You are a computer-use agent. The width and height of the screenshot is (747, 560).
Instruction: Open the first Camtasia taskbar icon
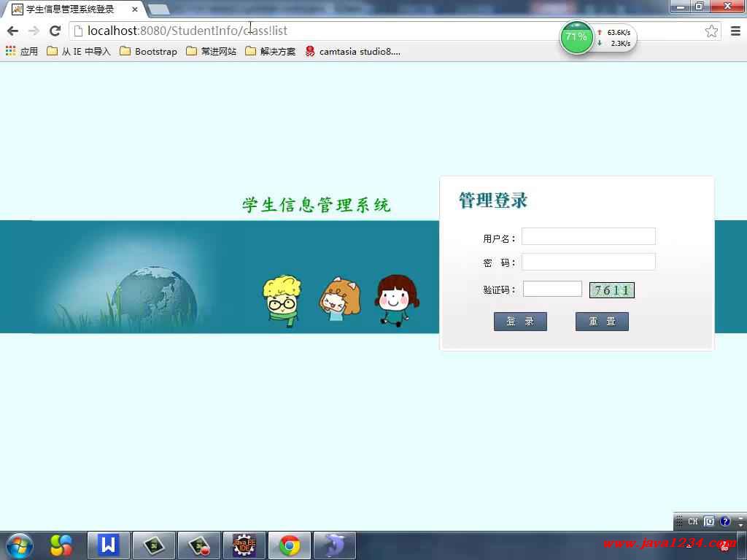[x=154, y=545]
